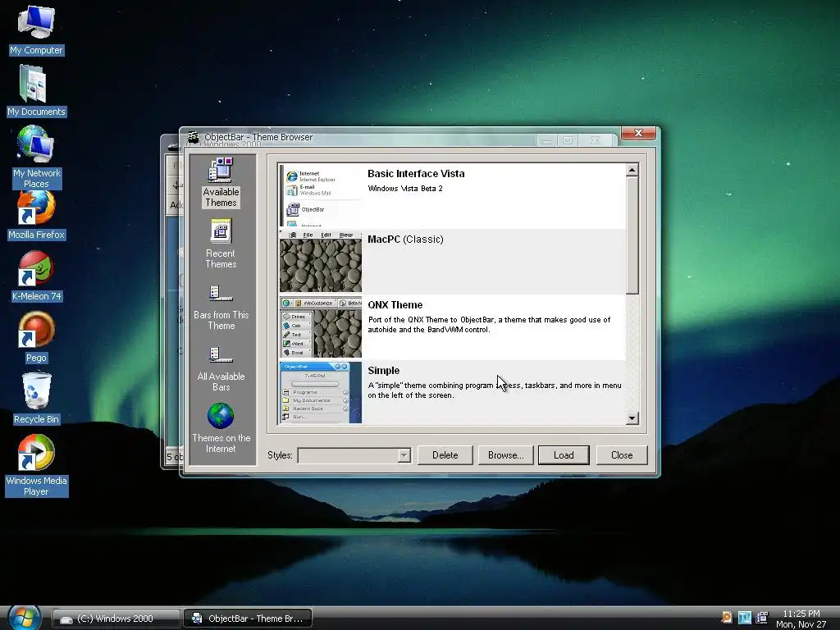Open My Documents desktop icon
Viewport: 840px width, 630px height.
(36, 90)
